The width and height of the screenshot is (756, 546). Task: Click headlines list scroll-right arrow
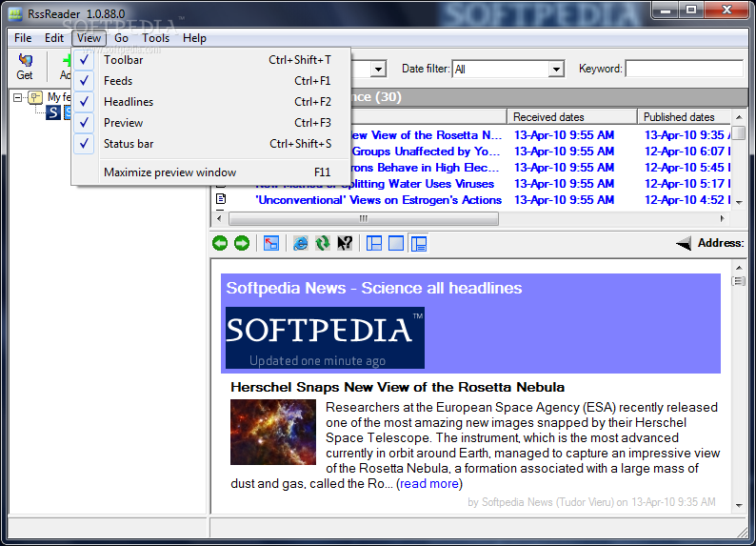tap(722, 218)
